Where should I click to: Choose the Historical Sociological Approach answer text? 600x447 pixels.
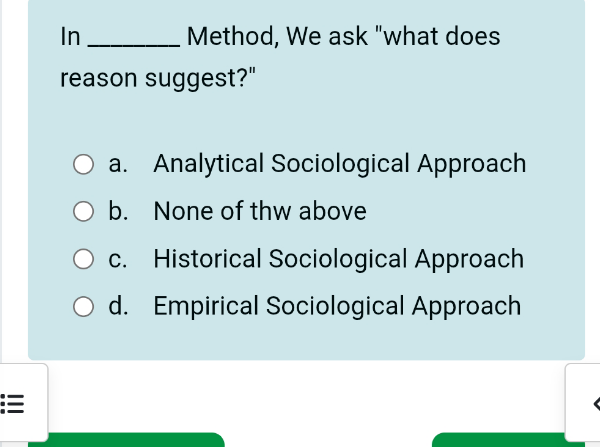339,259
